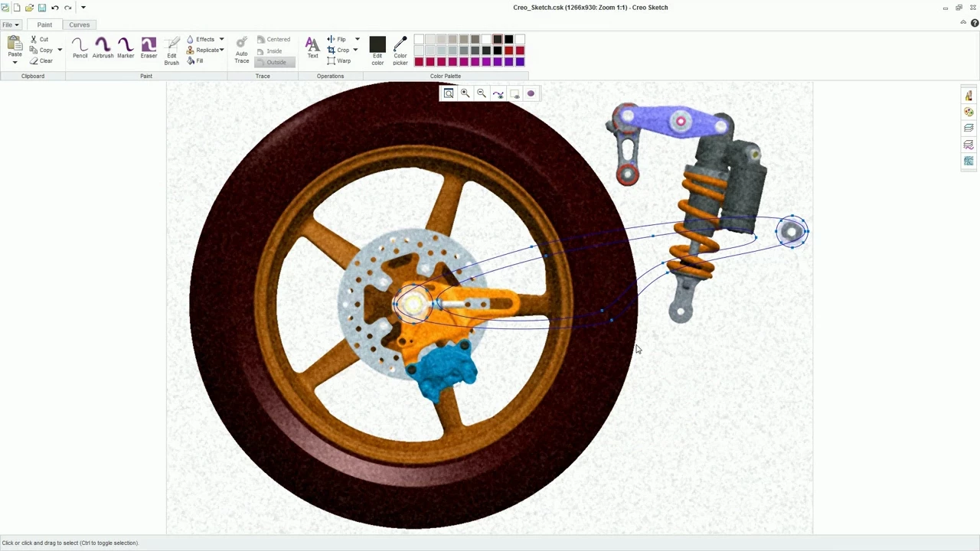Zoom out with the magnifier minus

pos(481,93)
